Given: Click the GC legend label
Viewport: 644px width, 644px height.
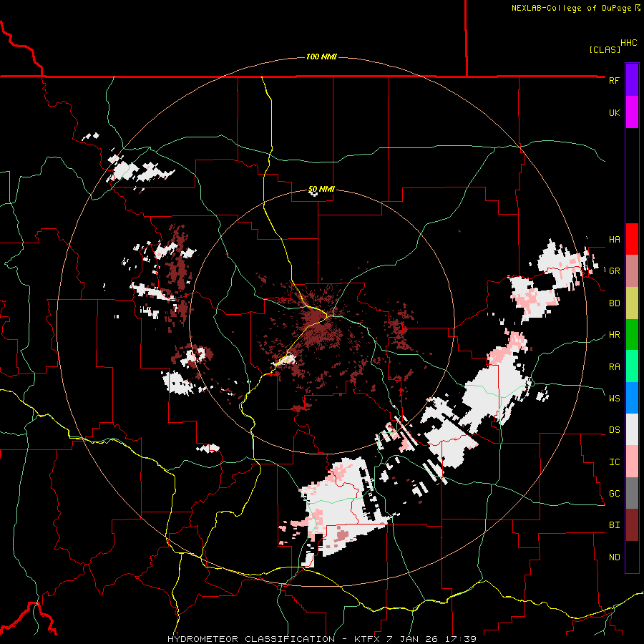Looking at the screenshot, I should [614, 494].
